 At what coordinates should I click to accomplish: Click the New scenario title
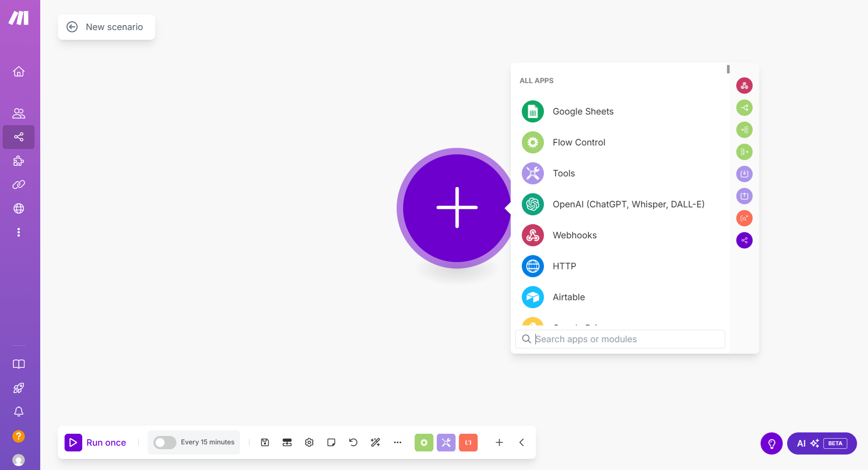pyautogui.click(x=114, y=27)
